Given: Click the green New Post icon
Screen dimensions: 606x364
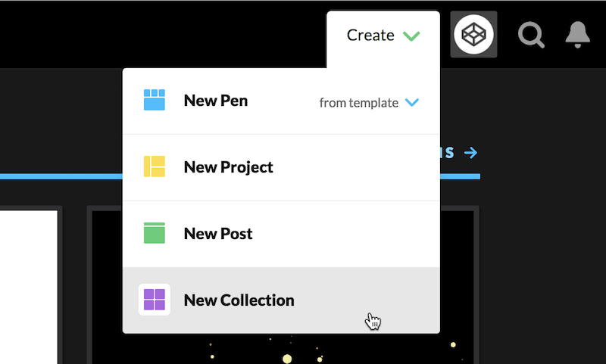Looking at the screenshot, I should (x=155, y=233).
